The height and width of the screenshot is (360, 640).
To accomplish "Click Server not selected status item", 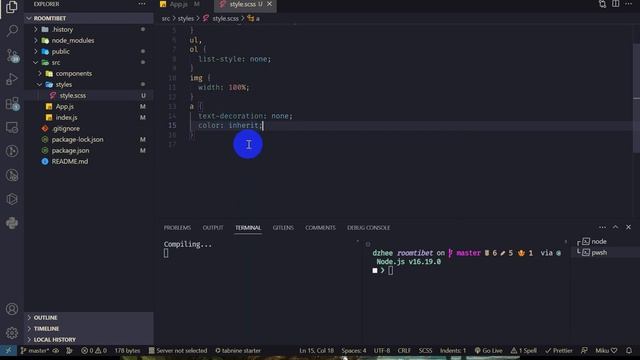I will (178, 350).
